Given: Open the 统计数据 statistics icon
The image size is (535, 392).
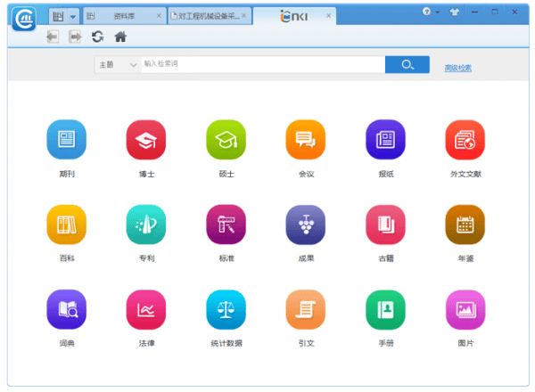Looking at the screenshot, I should (226, 309).
